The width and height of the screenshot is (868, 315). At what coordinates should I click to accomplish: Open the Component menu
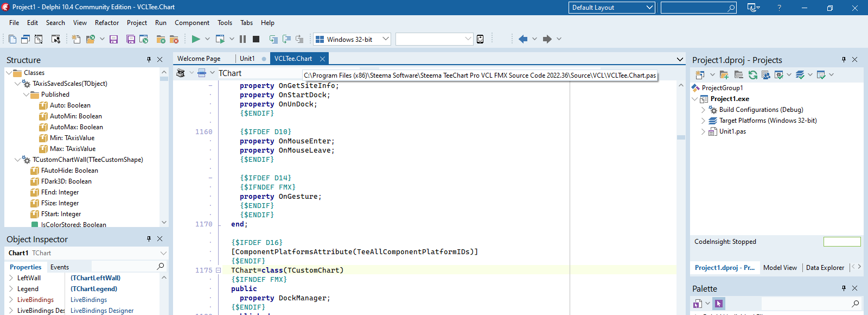(192, 23)
